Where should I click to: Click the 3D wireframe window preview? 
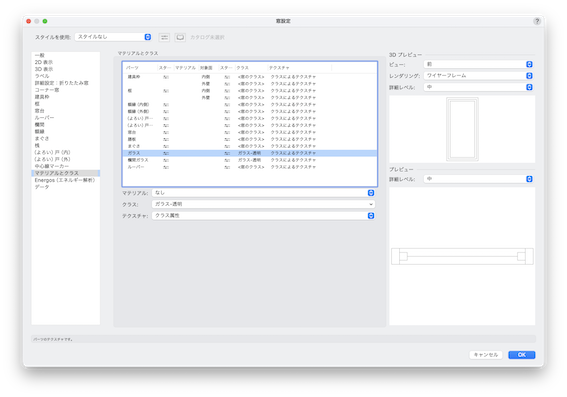462,129
